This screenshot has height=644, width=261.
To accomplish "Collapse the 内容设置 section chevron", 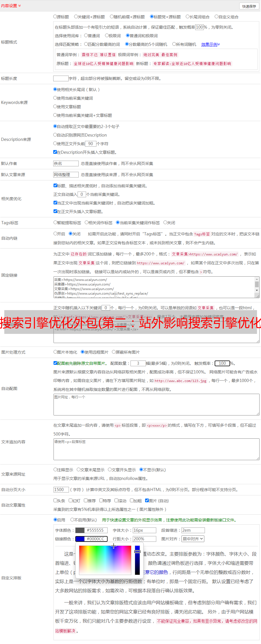I will [x=19, y=6].
